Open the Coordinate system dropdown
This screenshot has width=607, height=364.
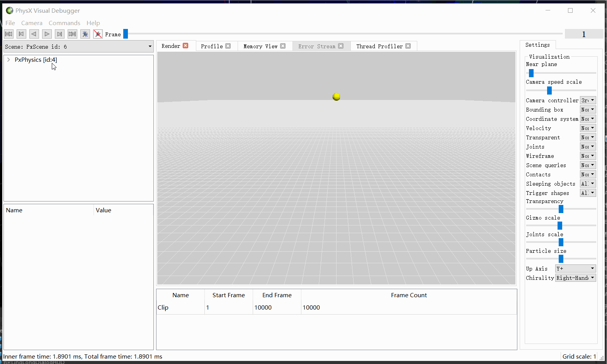point(588,119)
